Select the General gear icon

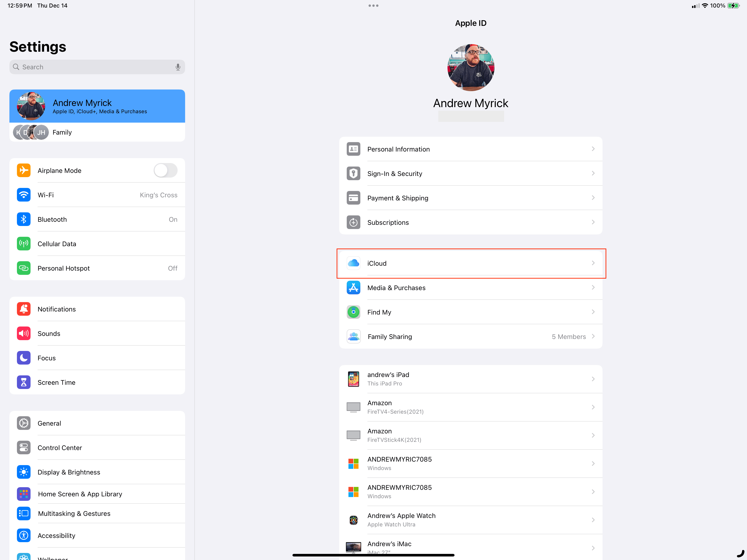[24, 423]
